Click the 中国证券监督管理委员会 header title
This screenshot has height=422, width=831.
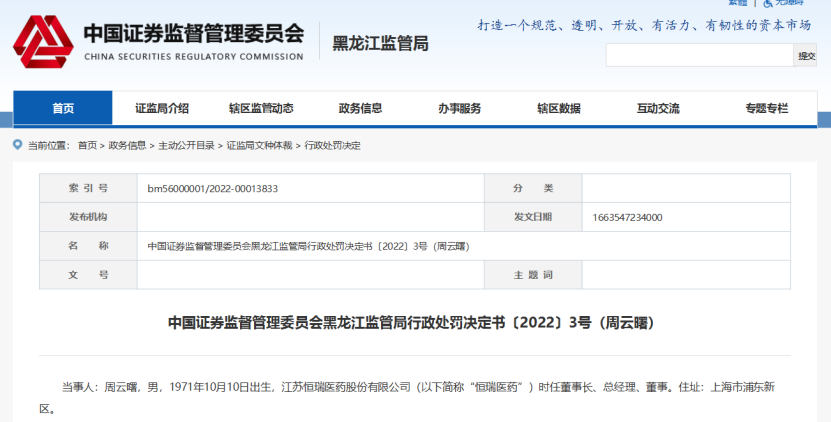tap(193, 34)
